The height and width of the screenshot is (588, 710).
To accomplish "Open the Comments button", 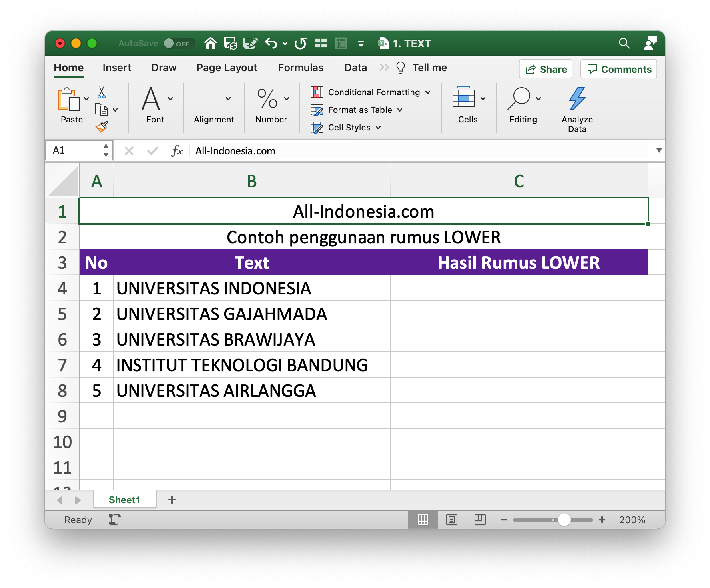I will click(x=619, y=69).
